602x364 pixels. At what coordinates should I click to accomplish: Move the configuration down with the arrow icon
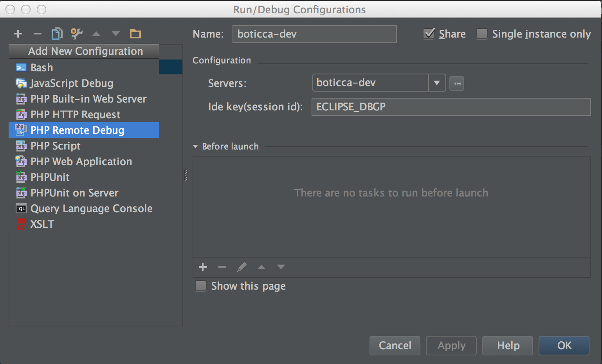pyautogui.click(x=116, y=34)
